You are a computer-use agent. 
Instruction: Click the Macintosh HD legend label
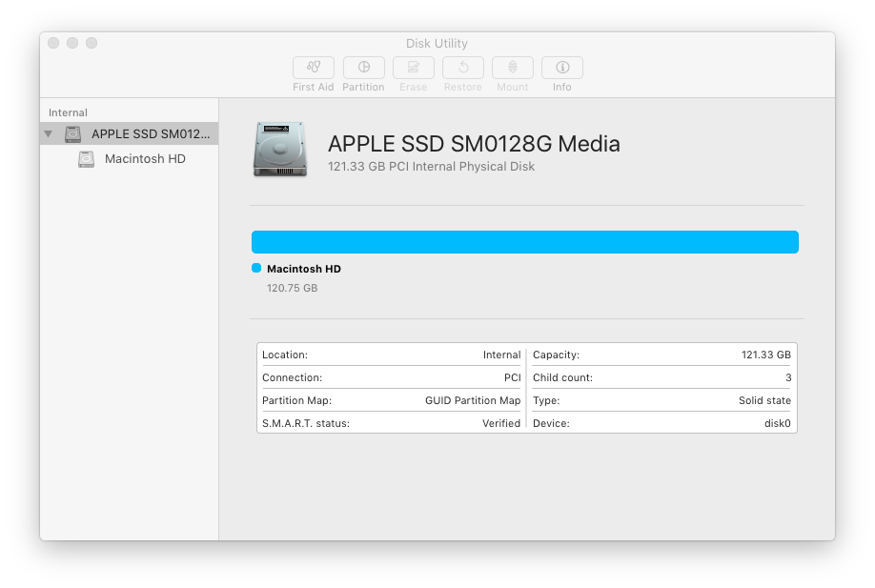[x=304, y=269]
